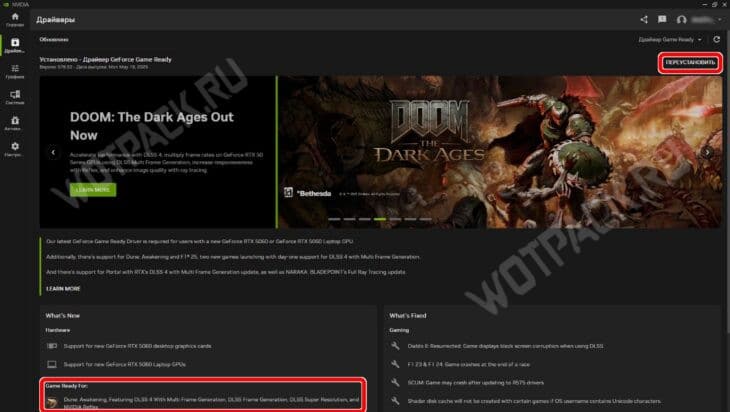
Task: Open the Home page in the sidebar
Action: coord(15,19)
